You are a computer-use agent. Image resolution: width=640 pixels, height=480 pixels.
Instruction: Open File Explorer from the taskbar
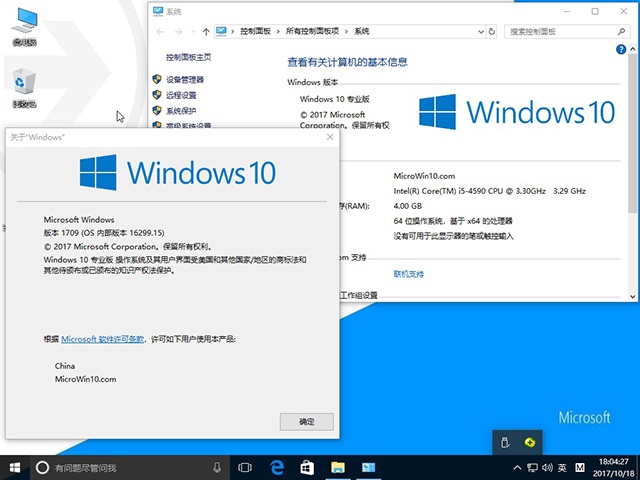(x=339, y=467)
